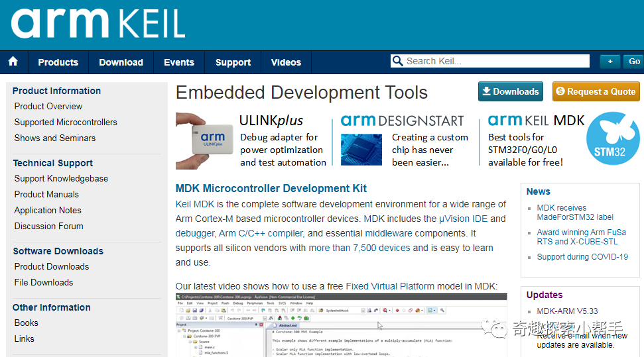Open Support Knowledgebase link

[x=61, y=179]
